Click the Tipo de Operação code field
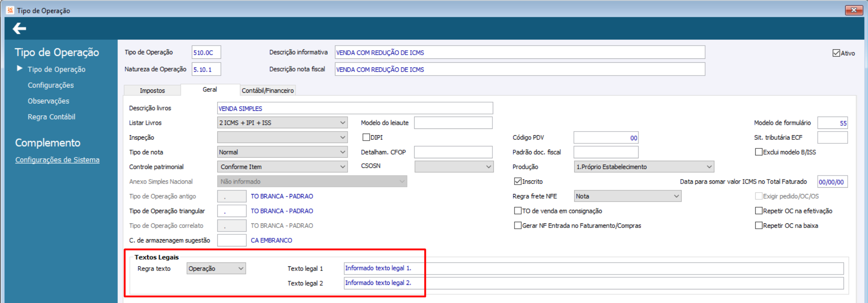Viewport: 868px width, 303px height. [x=206, y=52]
